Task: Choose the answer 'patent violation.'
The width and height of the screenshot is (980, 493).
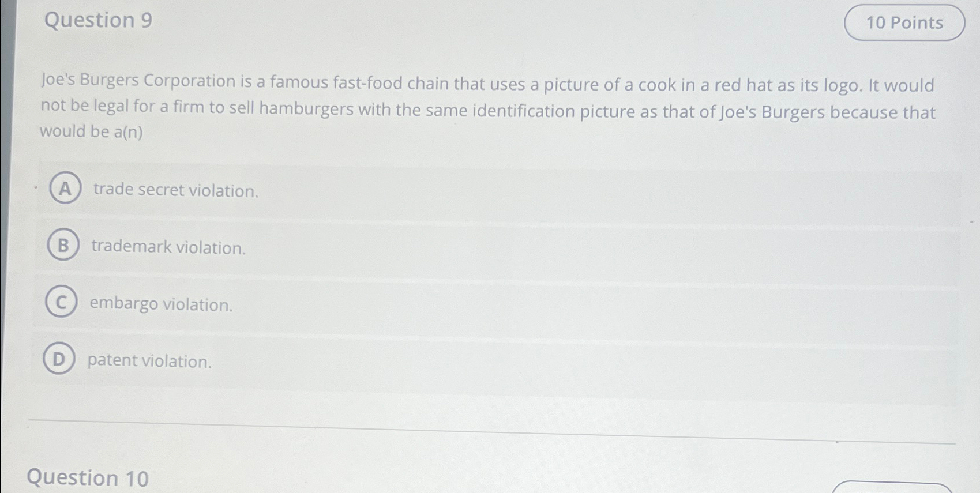Action: [148, 362]
